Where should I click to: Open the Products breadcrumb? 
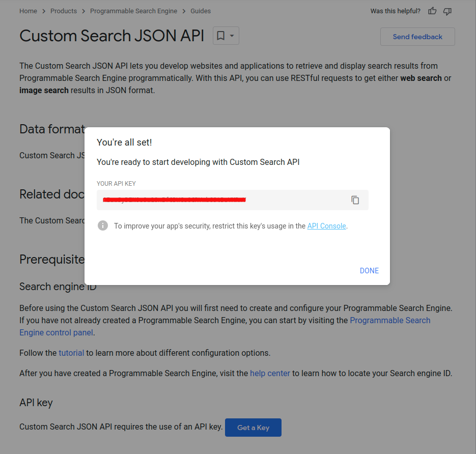tap(64, 11)
